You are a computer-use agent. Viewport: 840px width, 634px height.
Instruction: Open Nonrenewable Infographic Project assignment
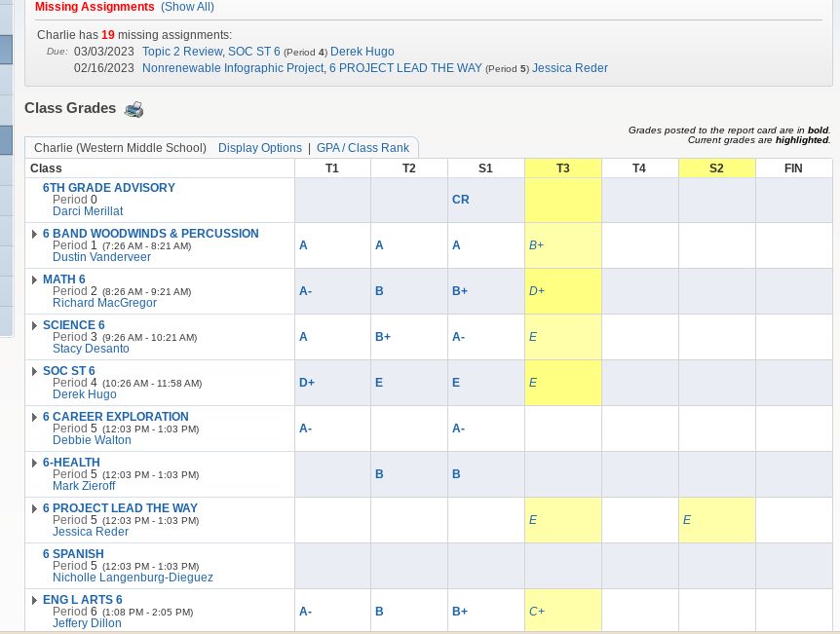click(x=233, y=68)
